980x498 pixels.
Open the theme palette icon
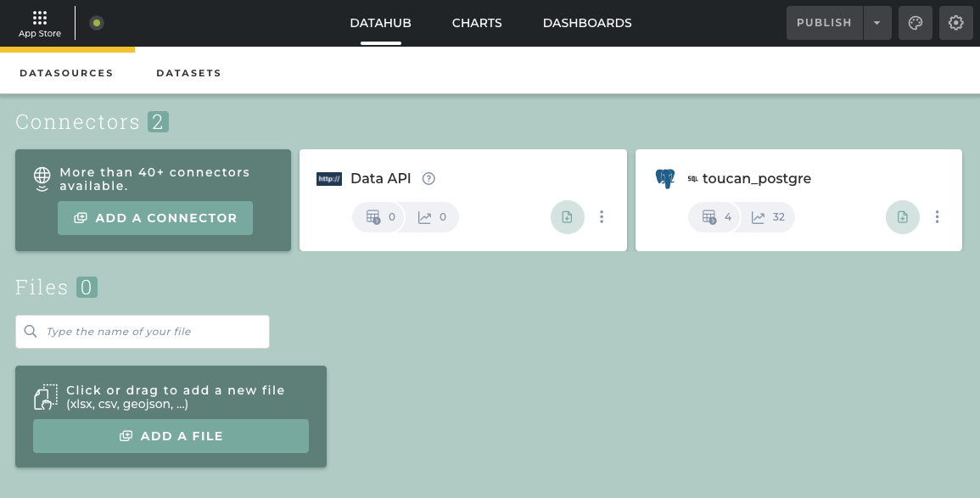click(x=916, y=23)
